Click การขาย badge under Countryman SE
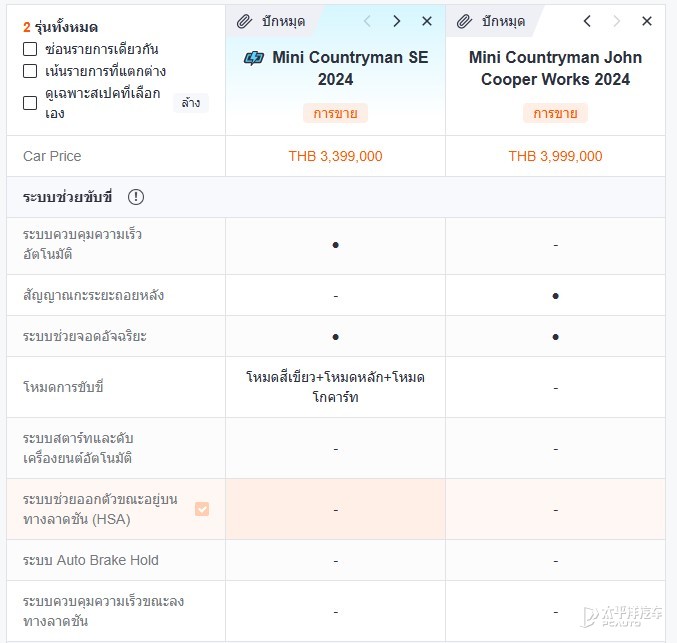Screen dimensions: 677x643 pyautogui.click(x=335, y=113)
